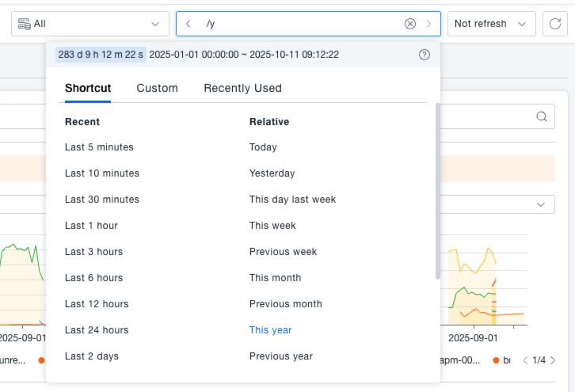Go to previous legend page

coord(524,360)
